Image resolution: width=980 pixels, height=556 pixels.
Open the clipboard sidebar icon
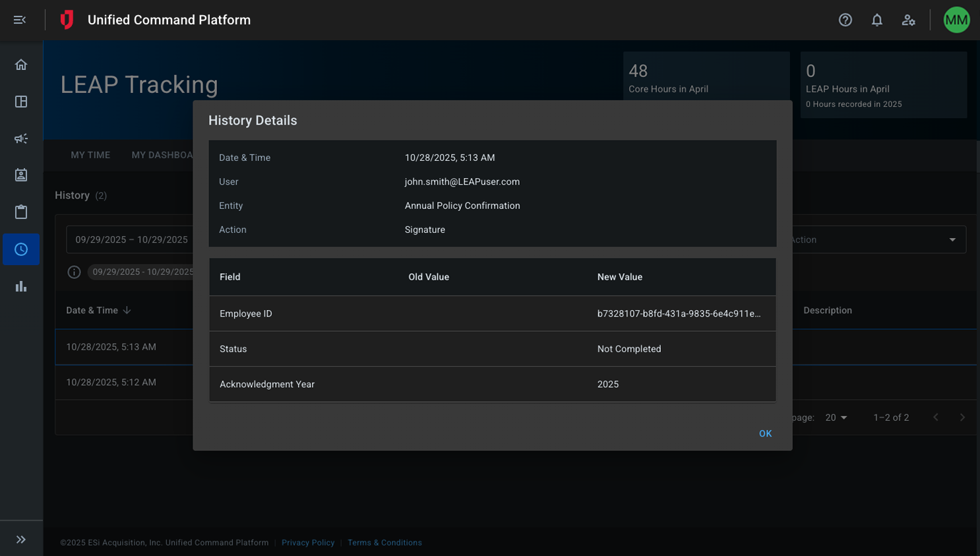[21, 212]
